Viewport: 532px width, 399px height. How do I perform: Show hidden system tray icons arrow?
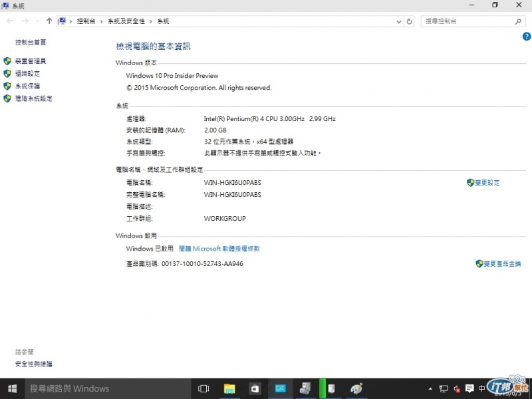[430, 389]
